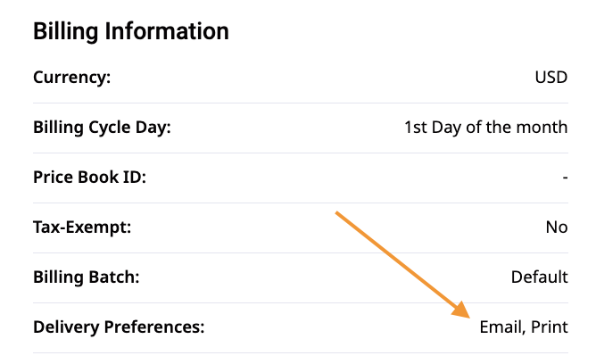The height and width of the screenshot is (364, 596).
Task: Select the Billing Batch label
Action: pyautogui.click(x=87, y=277)
